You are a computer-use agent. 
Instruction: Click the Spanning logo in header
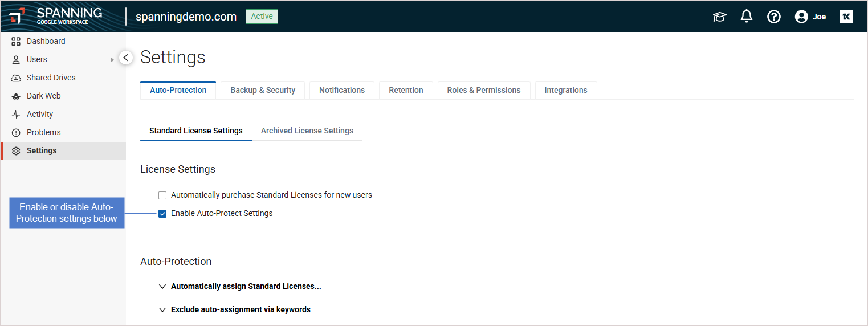tap(56, 16)
